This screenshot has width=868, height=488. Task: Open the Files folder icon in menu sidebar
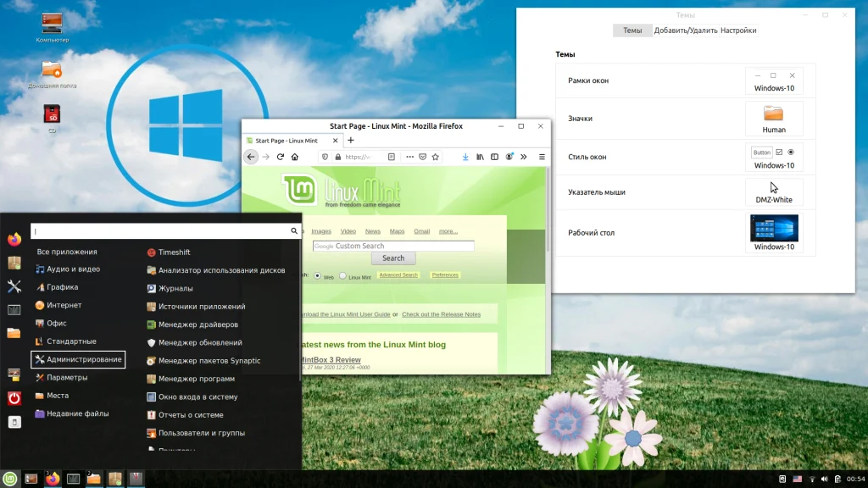tap(14, 333)
